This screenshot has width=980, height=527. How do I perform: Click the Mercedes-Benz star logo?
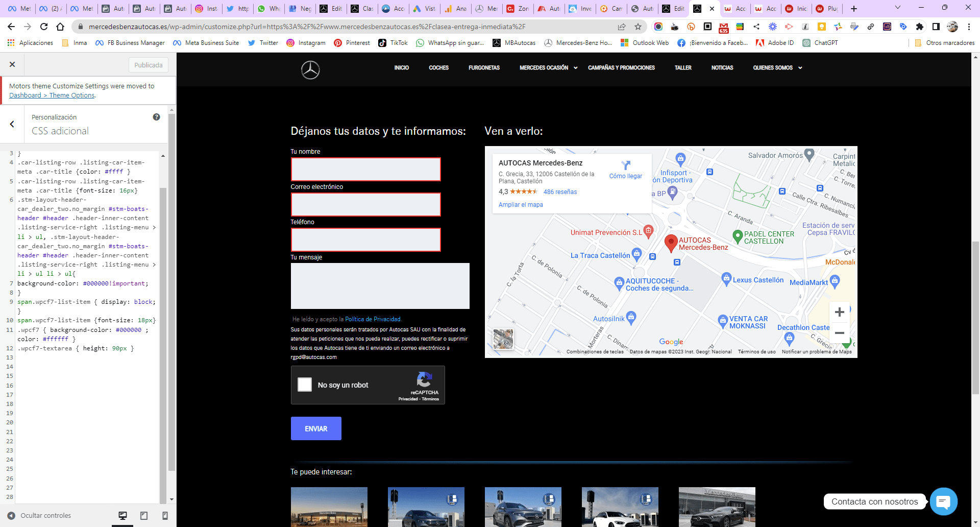[310, 69]
